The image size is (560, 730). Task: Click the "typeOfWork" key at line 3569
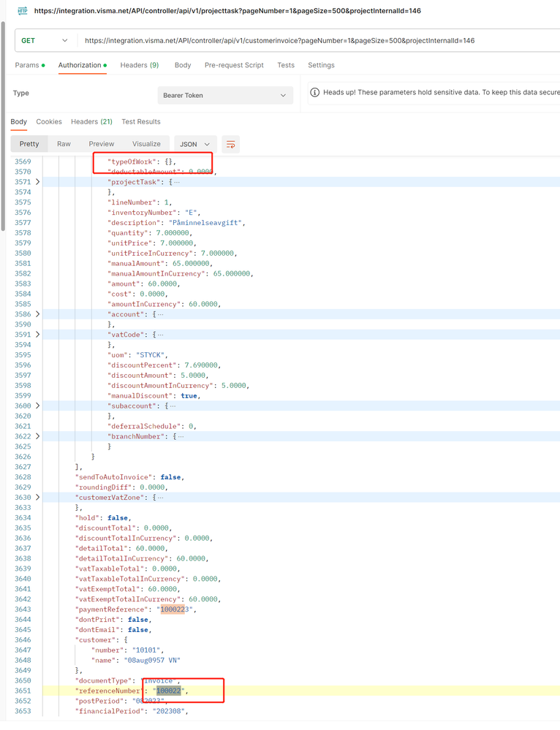[132, 161]
